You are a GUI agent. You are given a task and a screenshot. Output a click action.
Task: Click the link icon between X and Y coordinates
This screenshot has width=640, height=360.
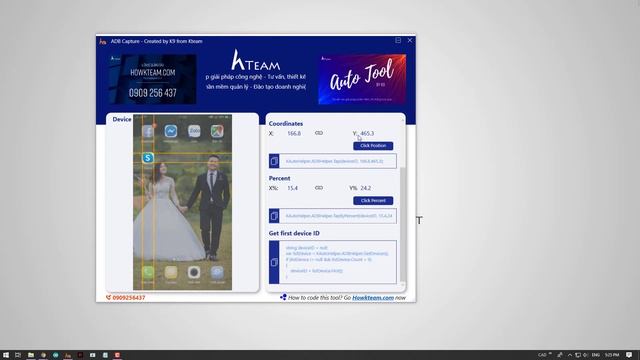tap(319, 133)
